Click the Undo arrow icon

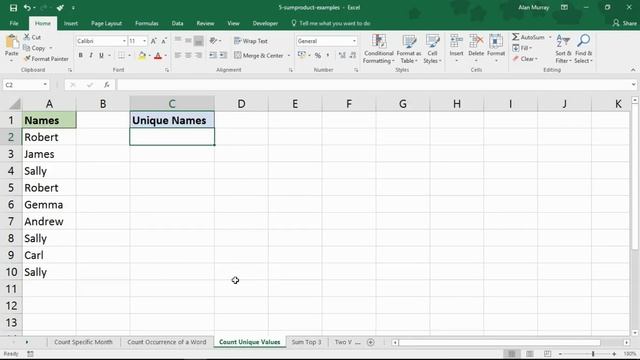tap(27, 8)
